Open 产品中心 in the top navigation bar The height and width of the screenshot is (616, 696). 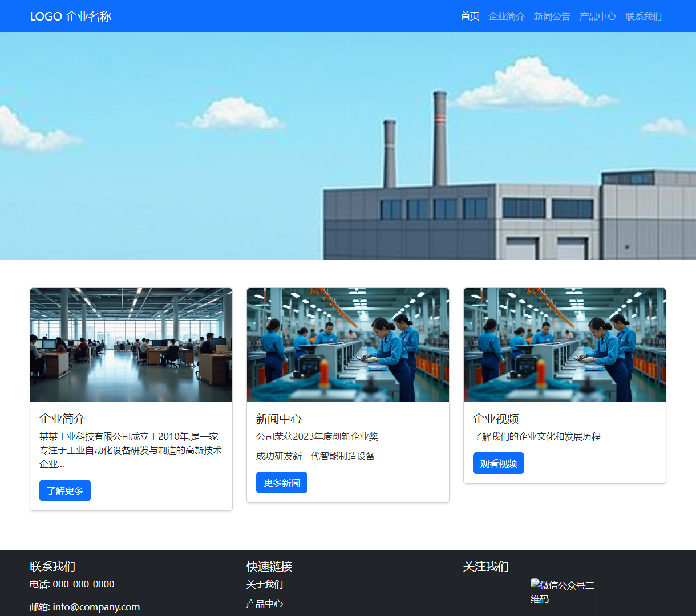597,16
